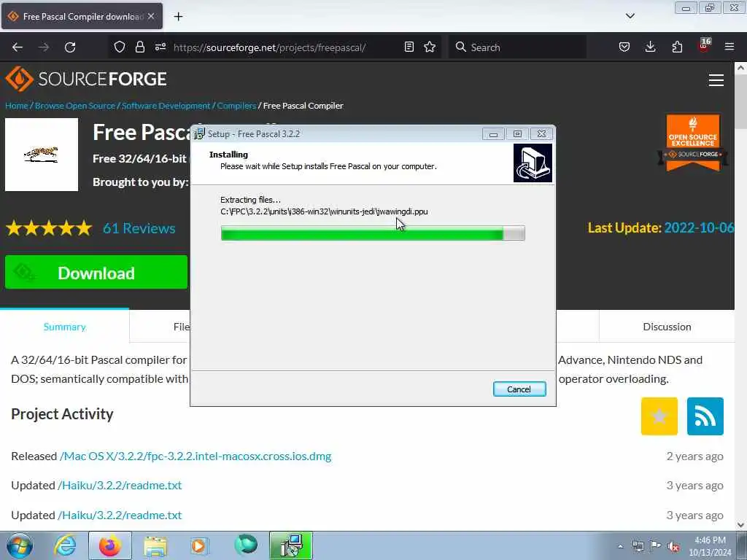Open site permissions icon in address bar

(160, 47)
